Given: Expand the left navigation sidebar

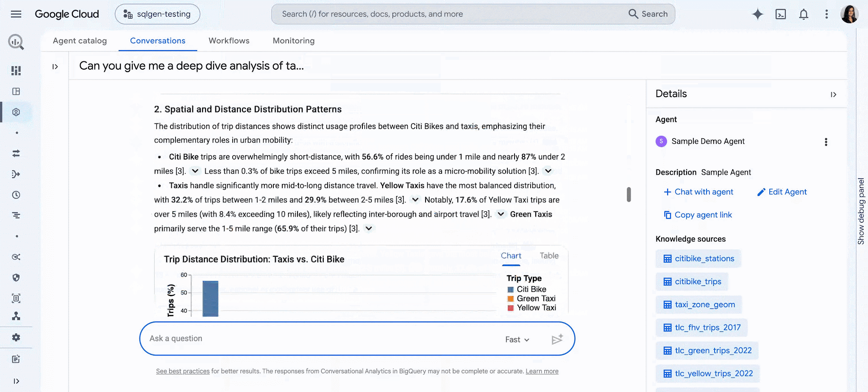Looking at the screenshot, I should pos(16,381).
